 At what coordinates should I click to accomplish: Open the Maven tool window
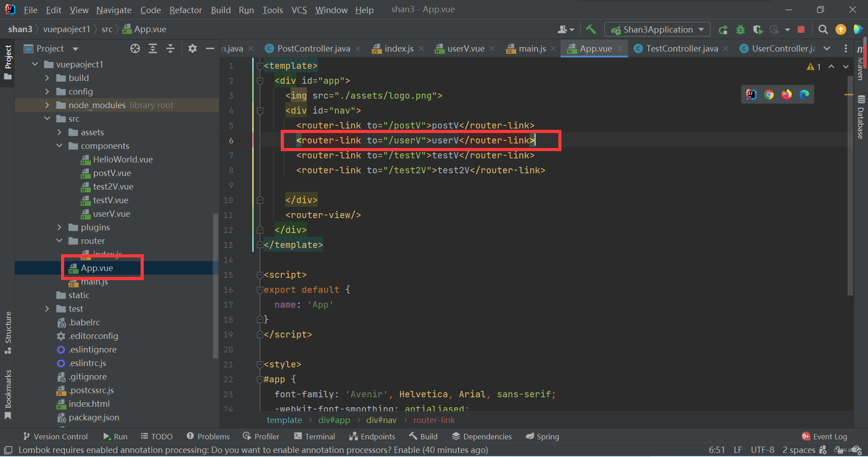point(861,62)
